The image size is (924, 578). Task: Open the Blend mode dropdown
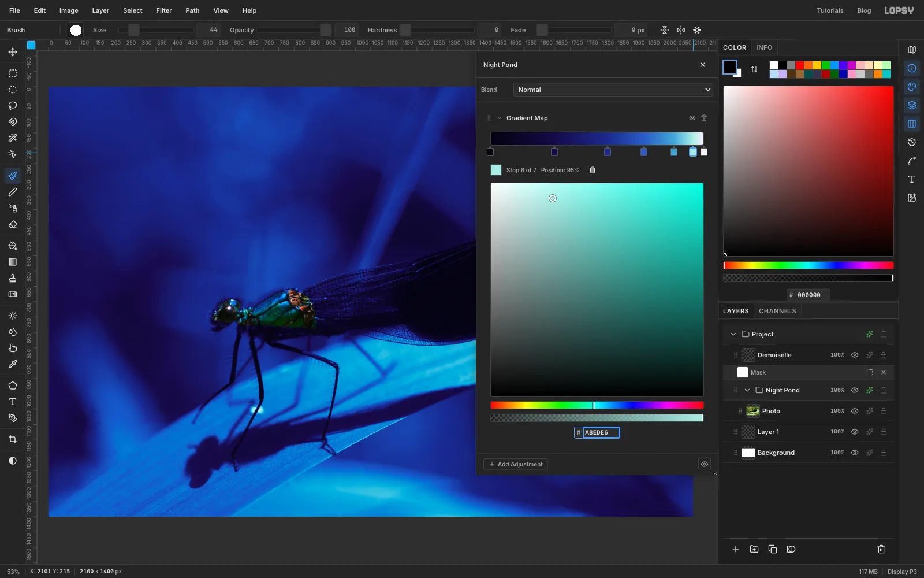point(613,90)
